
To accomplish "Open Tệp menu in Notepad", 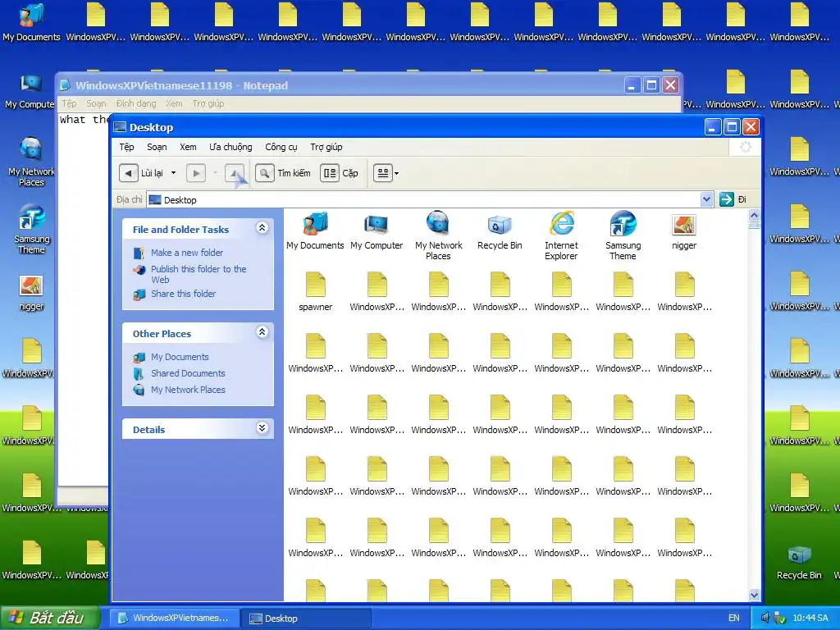I will pos(69,103).
